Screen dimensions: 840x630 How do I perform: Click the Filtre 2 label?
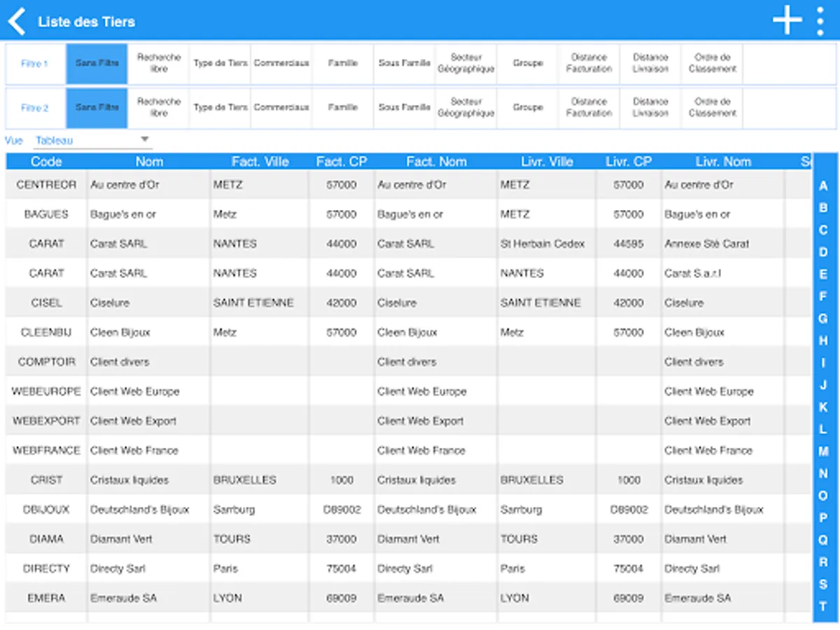point(35,108)
